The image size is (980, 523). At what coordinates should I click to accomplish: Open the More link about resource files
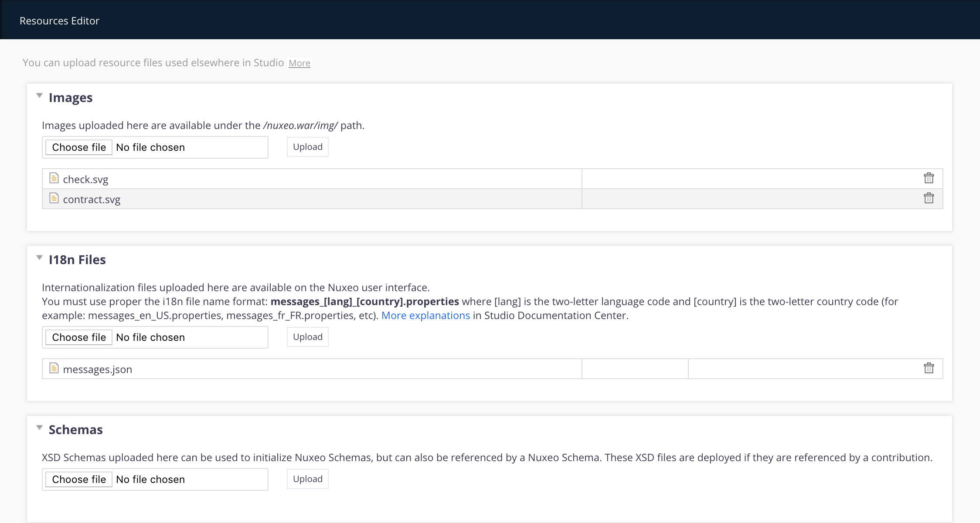[299, 63]
